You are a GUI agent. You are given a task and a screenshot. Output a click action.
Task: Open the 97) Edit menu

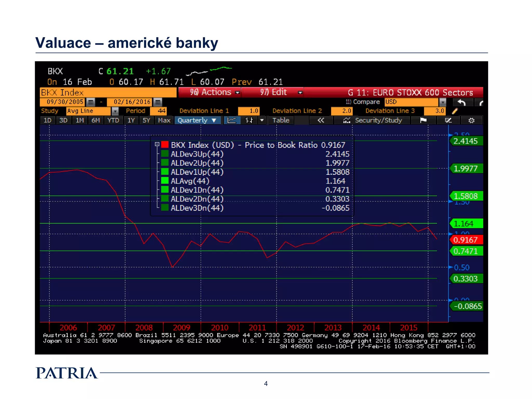[x=274, y=92]
